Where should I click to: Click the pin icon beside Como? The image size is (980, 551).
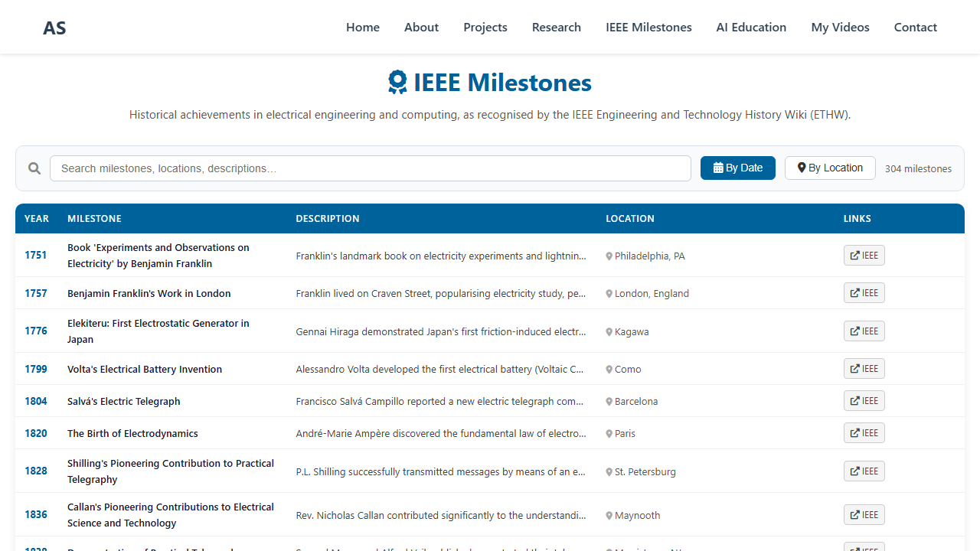[x=609, y=370]
